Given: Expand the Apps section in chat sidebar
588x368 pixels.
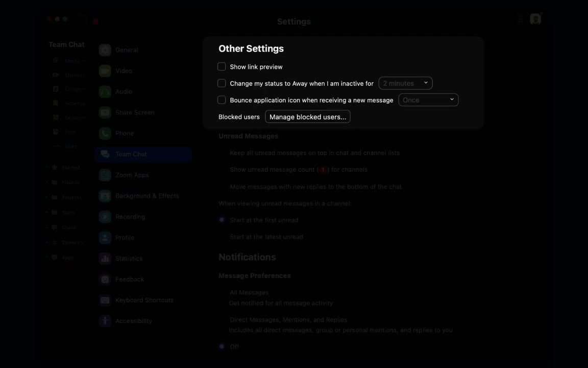Looking at the screenshot, I should 47,258.
